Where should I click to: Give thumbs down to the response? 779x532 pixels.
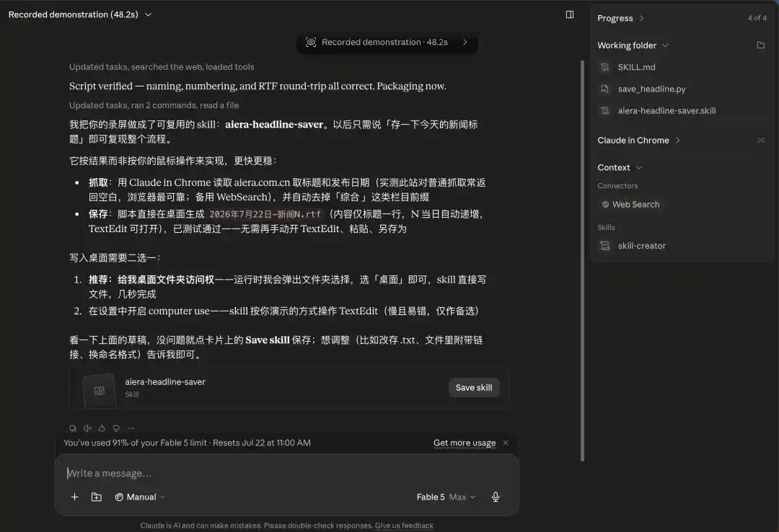[116, 428]
